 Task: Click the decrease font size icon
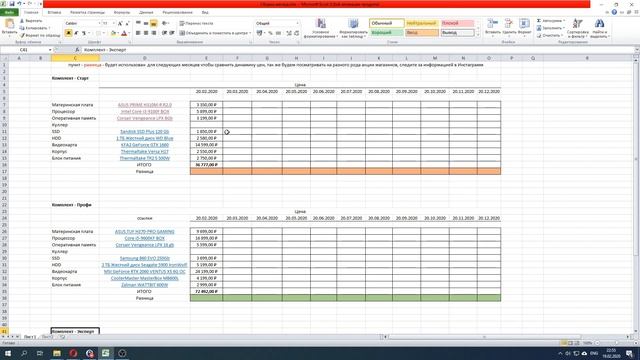coord(127,24)
